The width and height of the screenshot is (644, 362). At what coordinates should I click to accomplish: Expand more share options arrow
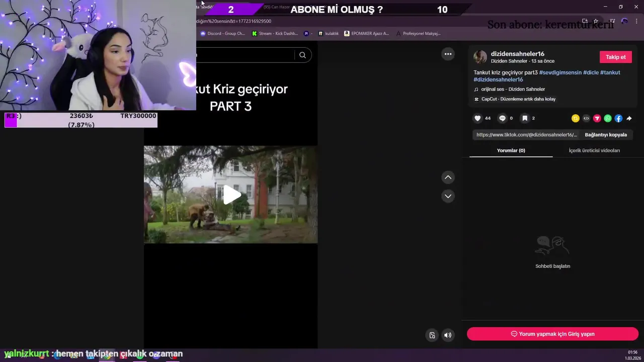pos(629,119)
